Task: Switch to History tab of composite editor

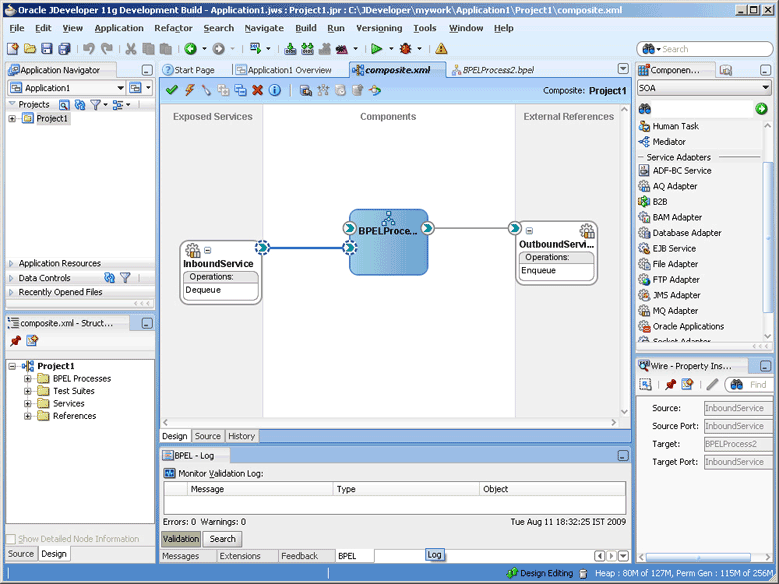Action: pos(241,436)
